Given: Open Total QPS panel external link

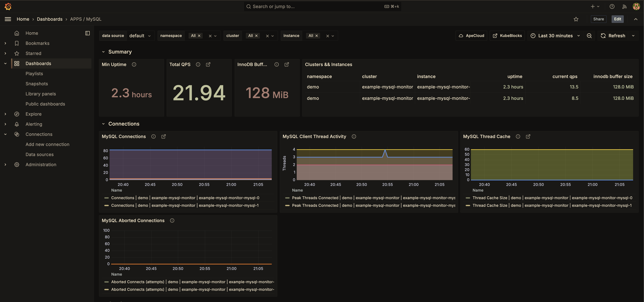Looking at the screenshot, I should point(208,64).
